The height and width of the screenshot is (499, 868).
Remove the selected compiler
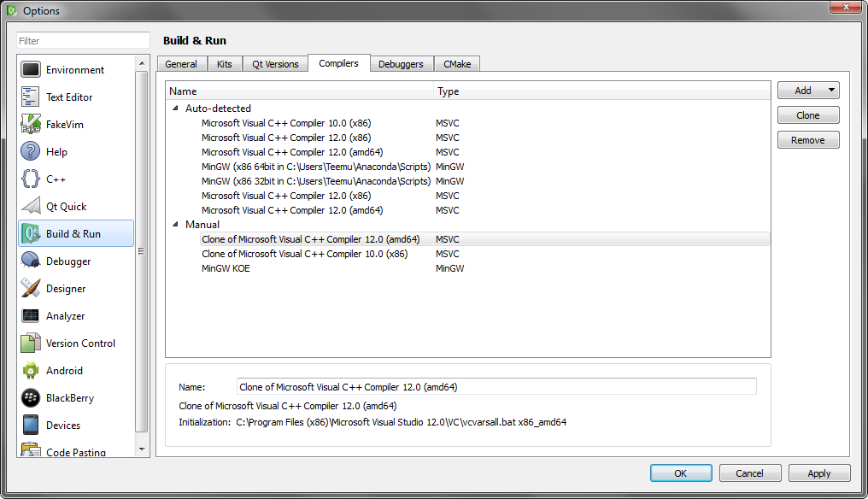(x=808, y=140)
